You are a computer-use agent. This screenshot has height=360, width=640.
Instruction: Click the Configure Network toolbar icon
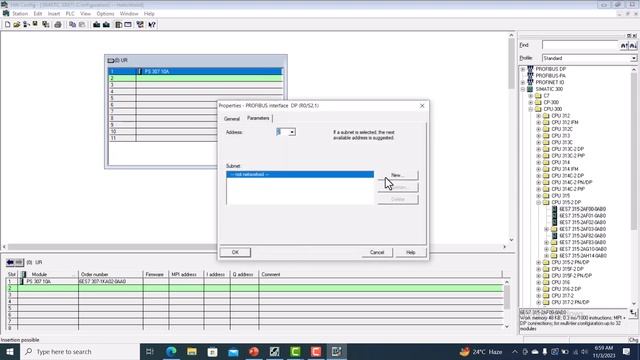140,24
